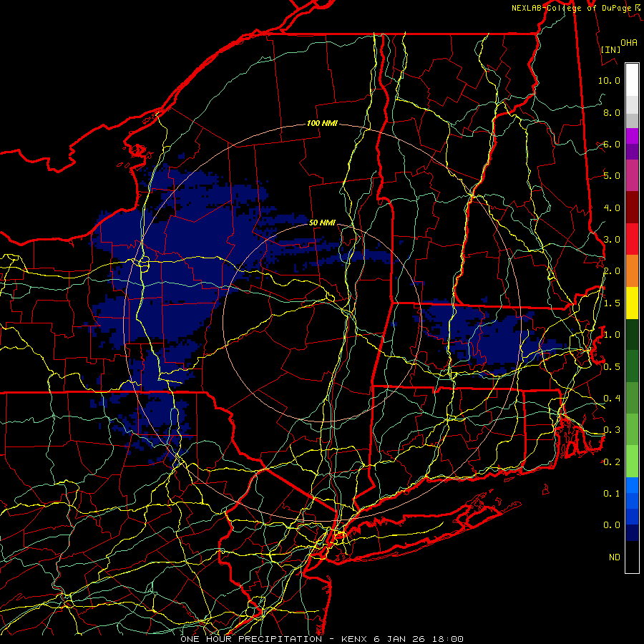Click the "0.2" legend value
This screenshot has width=644, height=644.
pyautogui.click(x=612, y=462)
